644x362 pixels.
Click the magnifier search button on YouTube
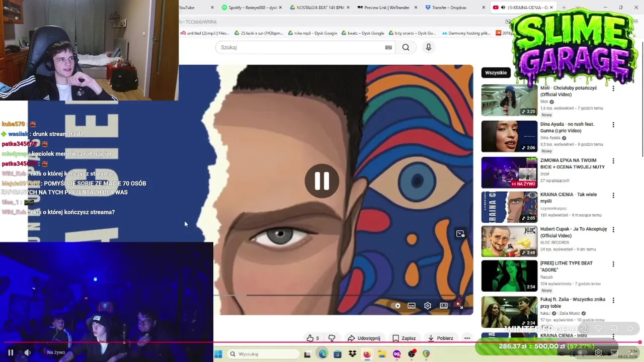(406, 47)
